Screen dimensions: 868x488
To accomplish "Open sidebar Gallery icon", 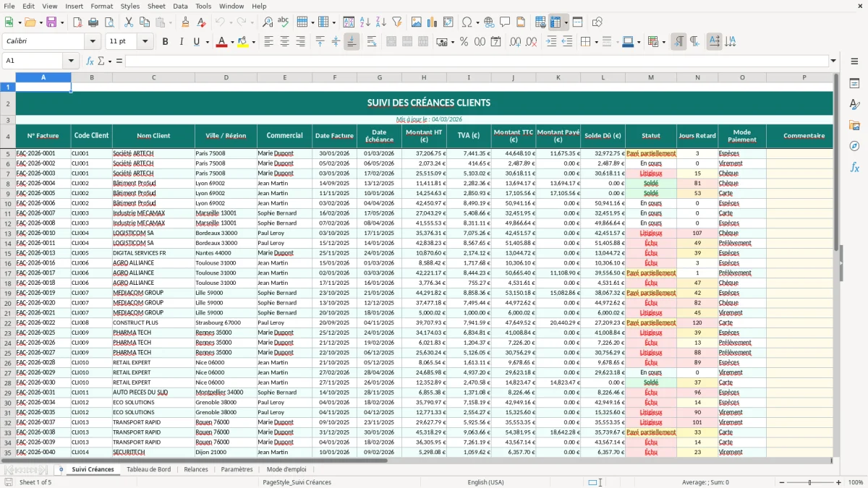I will click(x=854, y=125).
